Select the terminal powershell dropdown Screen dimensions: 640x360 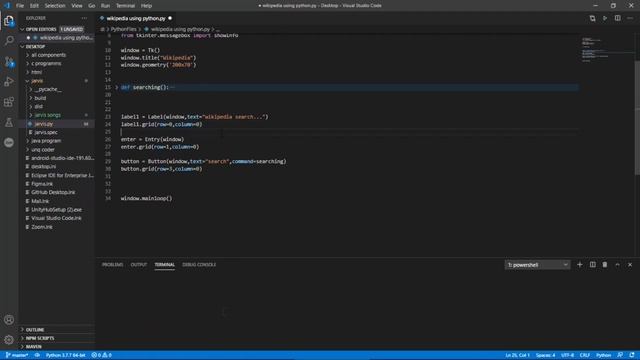[x=537, y=264]
